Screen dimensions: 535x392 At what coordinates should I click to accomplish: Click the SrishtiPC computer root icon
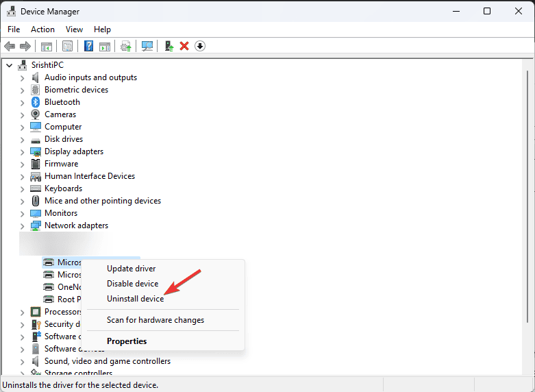click(x=23, y=65)
